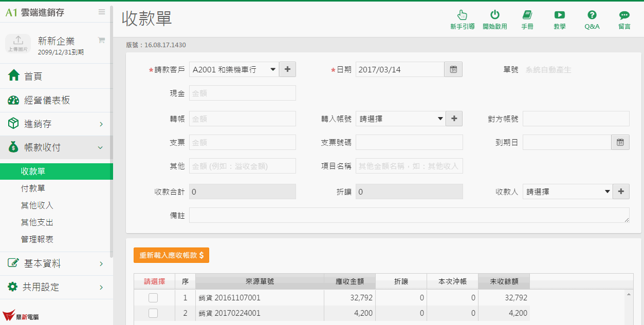Add new payee with plus by 收款人
644x325 pixels.
point(621,192)
